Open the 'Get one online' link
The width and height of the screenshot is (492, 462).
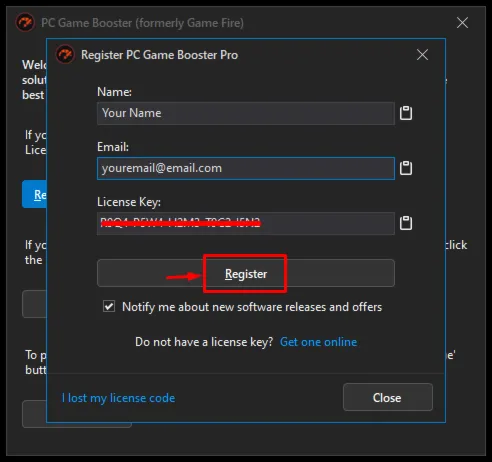[318, 342]
